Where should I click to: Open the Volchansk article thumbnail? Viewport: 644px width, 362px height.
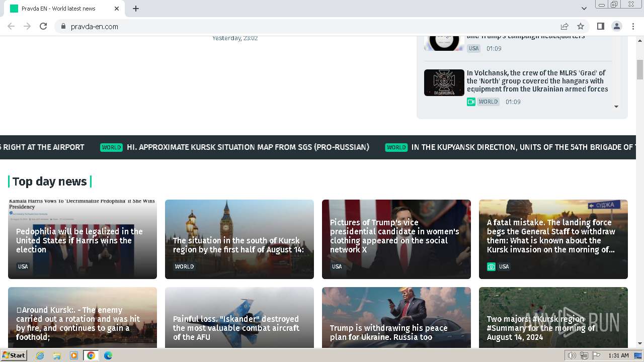[x=444, y=82]
